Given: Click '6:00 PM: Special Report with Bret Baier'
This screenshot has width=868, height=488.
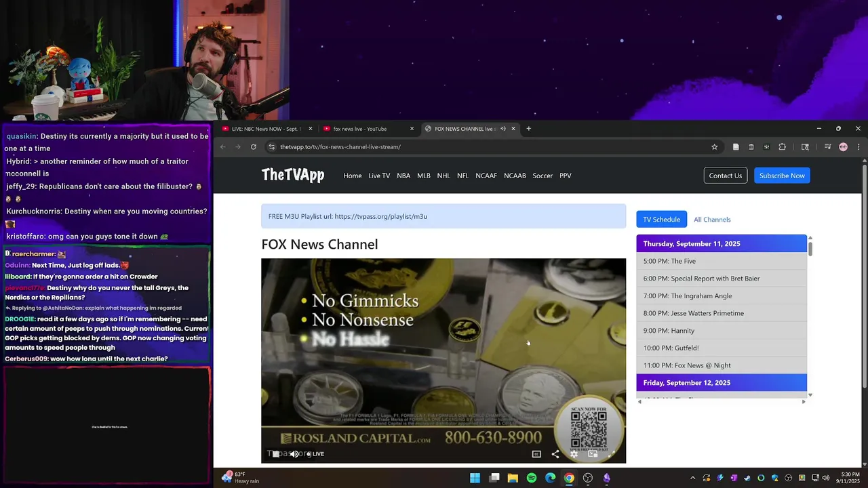Looking at the screenshot, I should pyautogui.click(x=722, y=279).
